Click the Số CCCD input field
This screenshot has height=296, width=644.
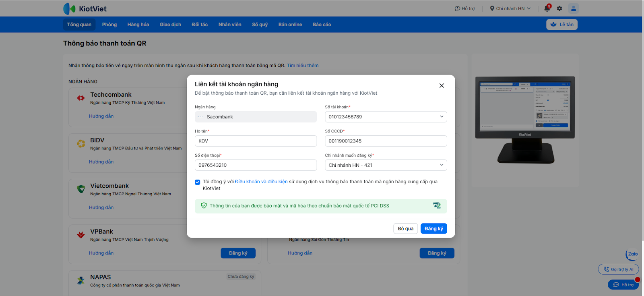click(x=386, y=141)
